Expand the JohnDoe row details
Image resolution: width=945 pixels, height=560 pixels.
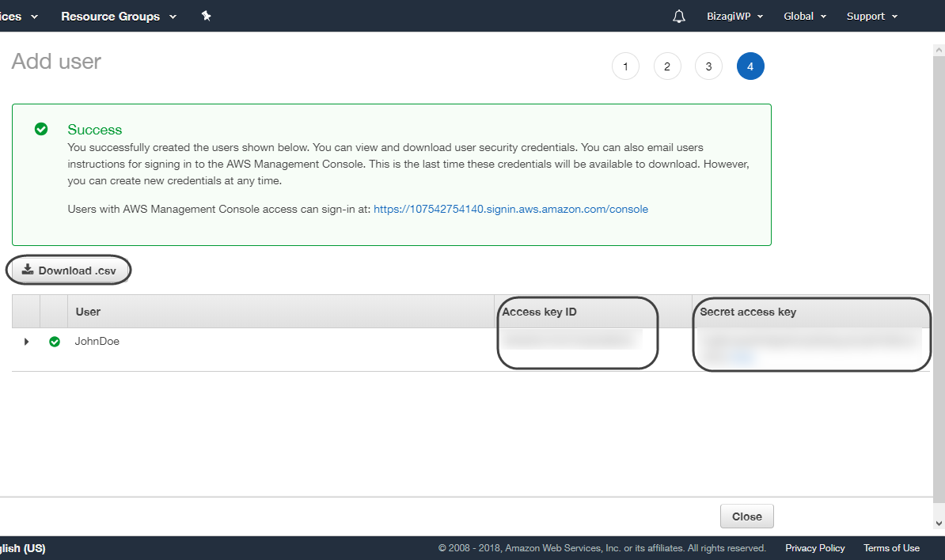click(26, 342)
